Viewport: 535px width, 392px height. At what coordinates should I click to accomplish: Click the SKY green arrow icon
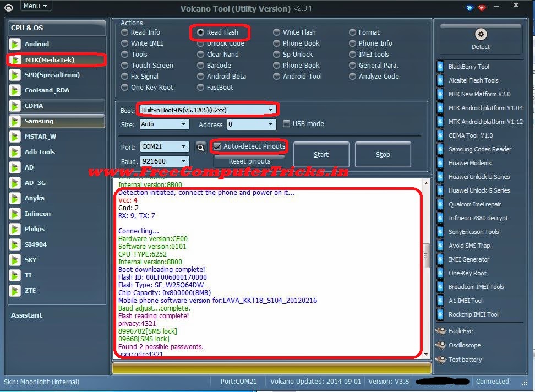15,260
